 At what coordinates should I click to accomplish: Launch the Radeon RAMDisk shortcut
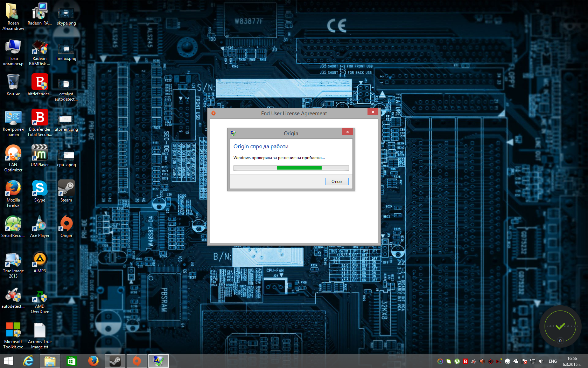40,52
